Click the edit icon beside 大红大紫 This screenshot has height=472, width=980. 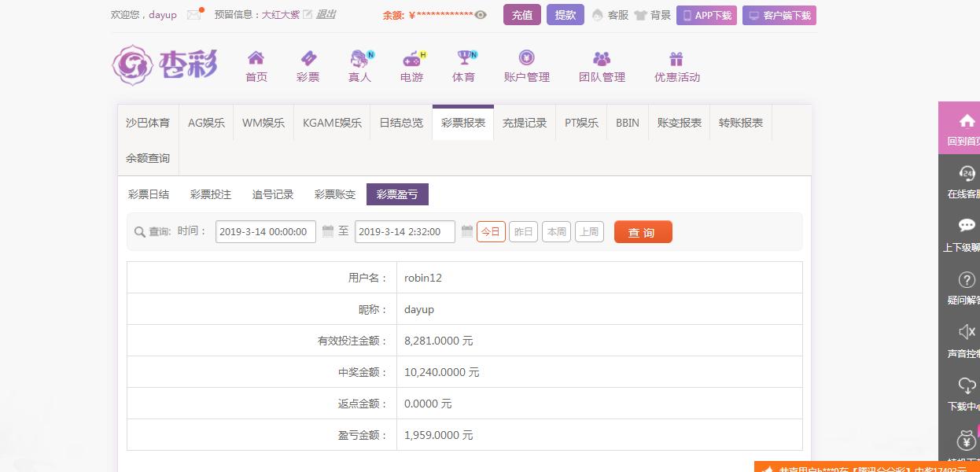pyautogui.click(x=308, y=14)
